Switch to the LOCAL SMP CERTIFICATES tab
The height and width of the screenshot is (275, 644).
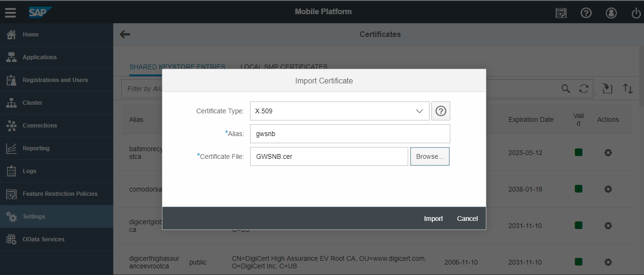click(x=283, y=67)
